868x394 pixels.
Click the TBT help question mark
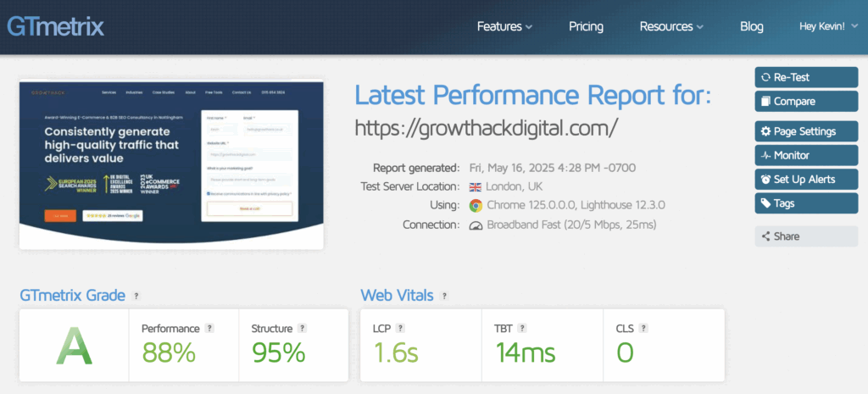tap(522, 328)
